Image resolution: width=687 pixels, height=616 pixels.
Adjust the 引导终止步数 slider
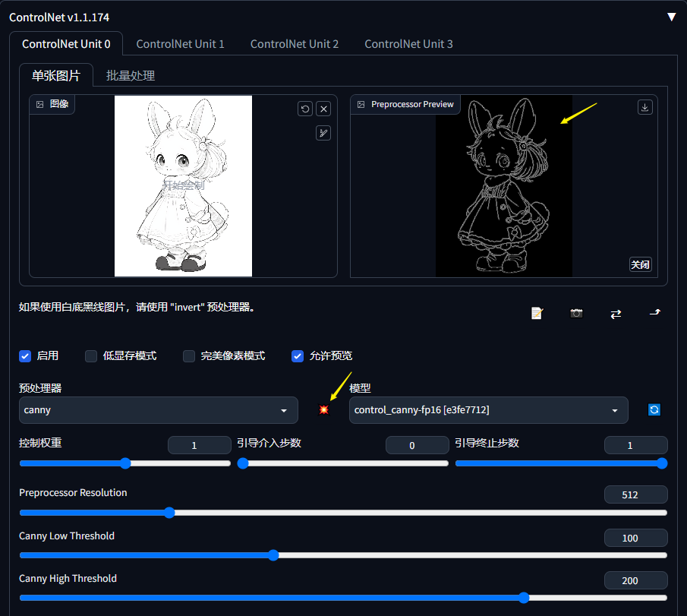click(561, 463)
